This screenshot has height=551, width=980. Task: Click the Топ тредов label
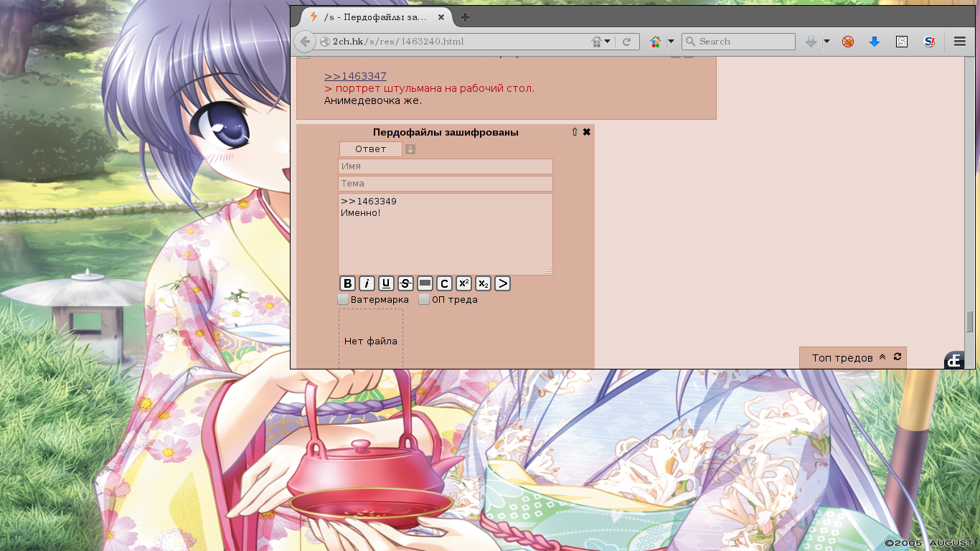(x=842, y=357)
